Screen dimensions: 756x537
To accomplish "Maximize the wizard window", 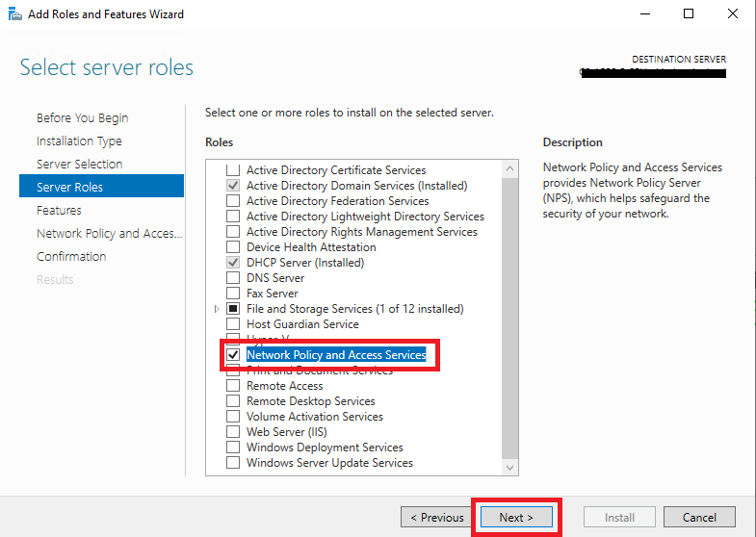I will tap(689, 14).
